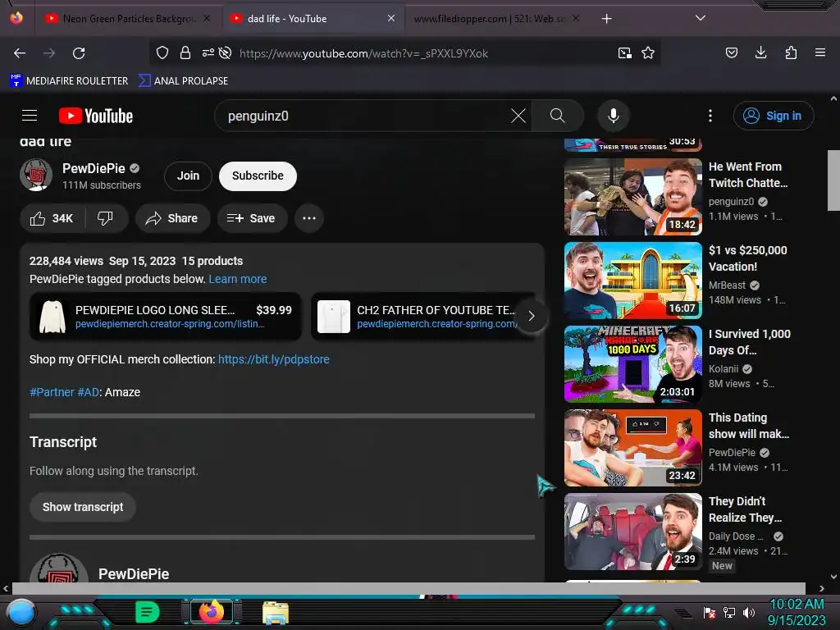Open the list all tabs dropdown arrow
840x630 pixels.
tap(701, 18)
